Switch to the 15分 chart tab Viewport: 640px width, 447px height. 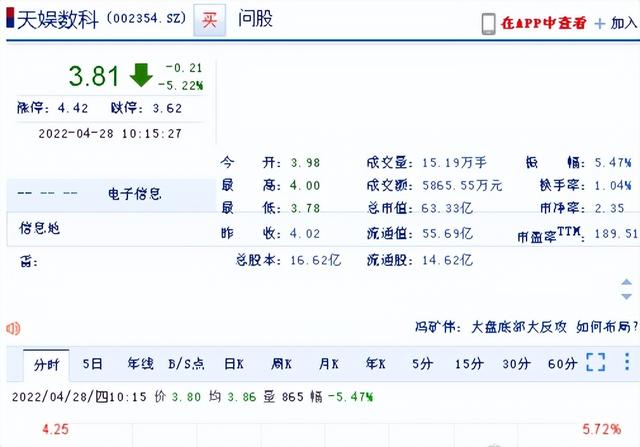point(469,363)
